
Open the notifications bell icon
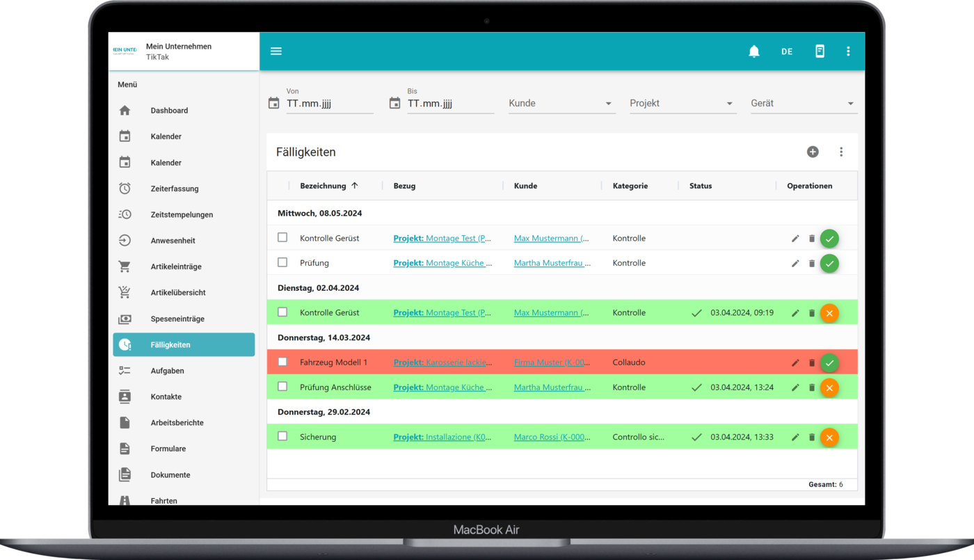(x=753, y=51)
